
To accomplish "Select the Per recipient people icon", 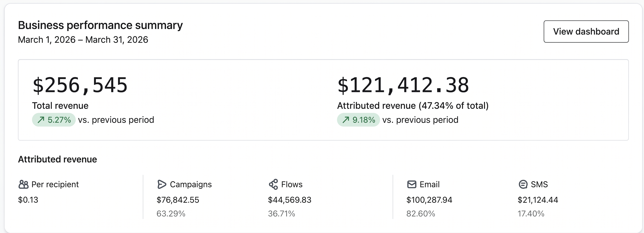I will [23, 184].
